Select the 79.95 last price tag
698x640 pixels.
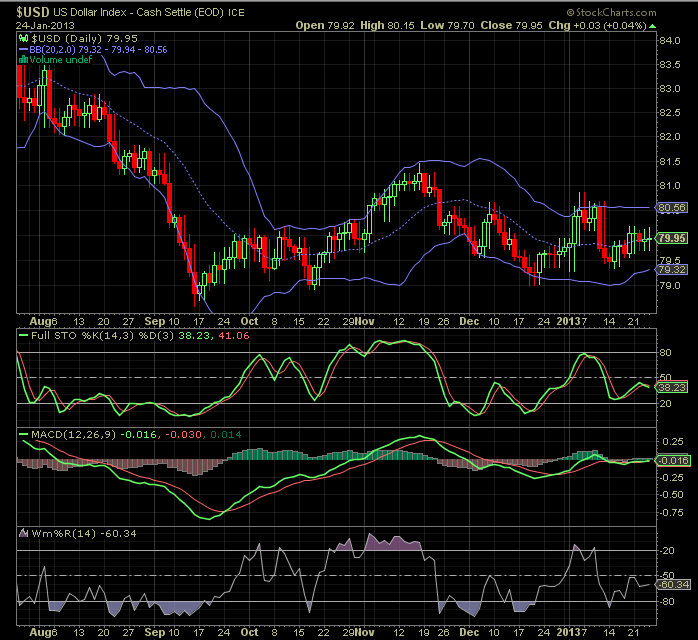(670, 238)
